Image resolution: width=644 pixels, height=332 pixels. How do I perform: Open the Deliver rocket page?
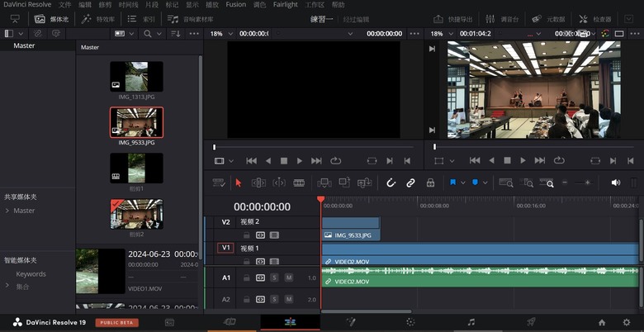(x=531, y=322)
